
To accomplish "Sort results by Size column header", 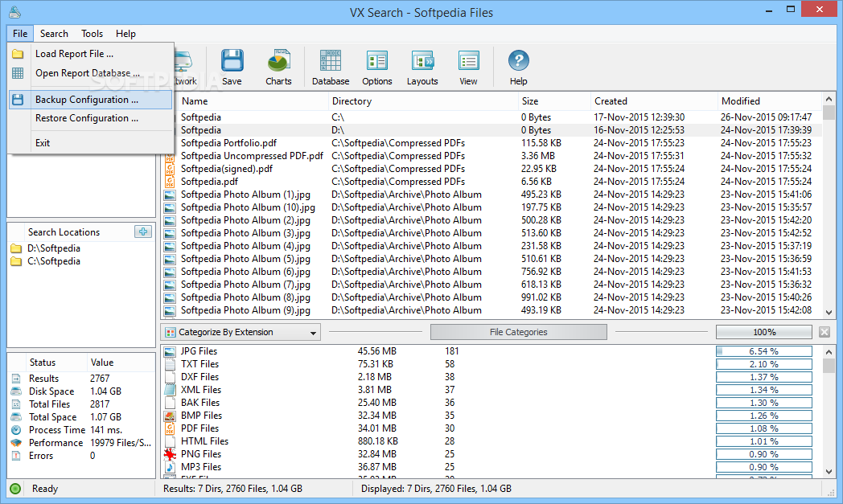I will pyautogui.click(x=553, y=101).
